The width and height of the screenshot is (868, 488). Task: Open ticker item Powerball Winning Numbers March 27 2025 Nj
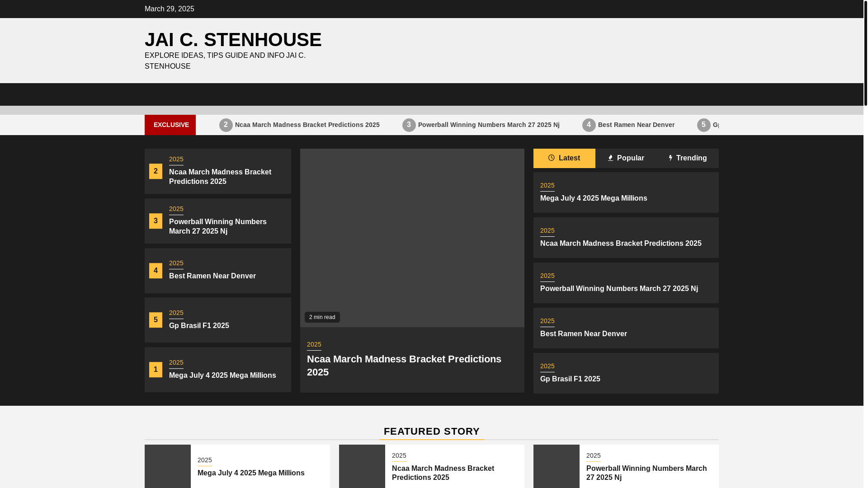489,125
